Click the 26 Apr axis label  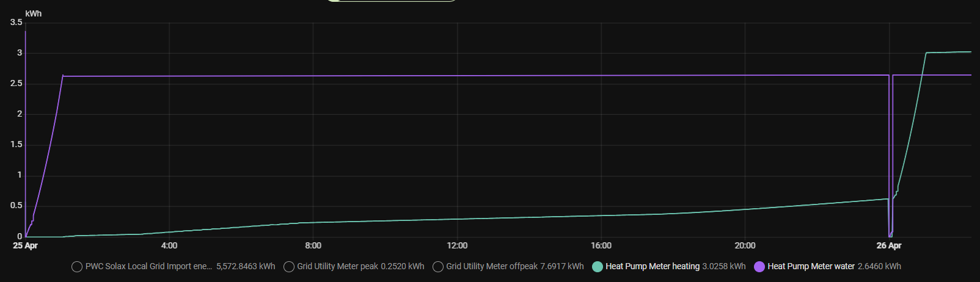pyautogui.click(x=889, y=246)
